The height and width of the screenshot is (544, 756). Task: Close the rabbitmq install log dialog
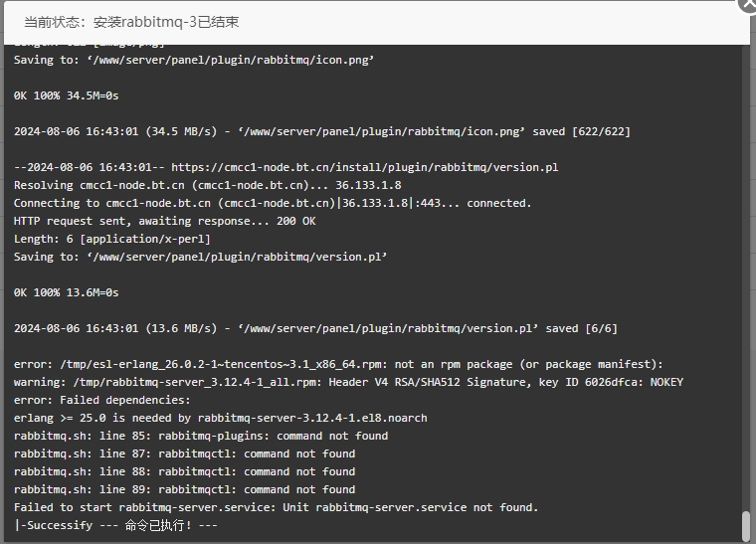748,5
